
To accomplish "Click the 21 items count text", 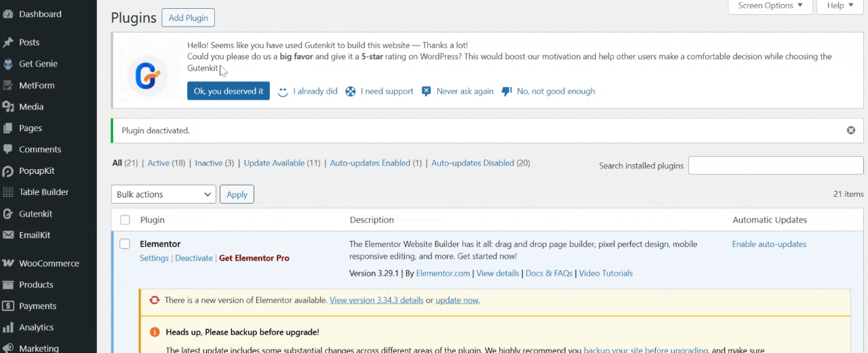I will point(848,194).
